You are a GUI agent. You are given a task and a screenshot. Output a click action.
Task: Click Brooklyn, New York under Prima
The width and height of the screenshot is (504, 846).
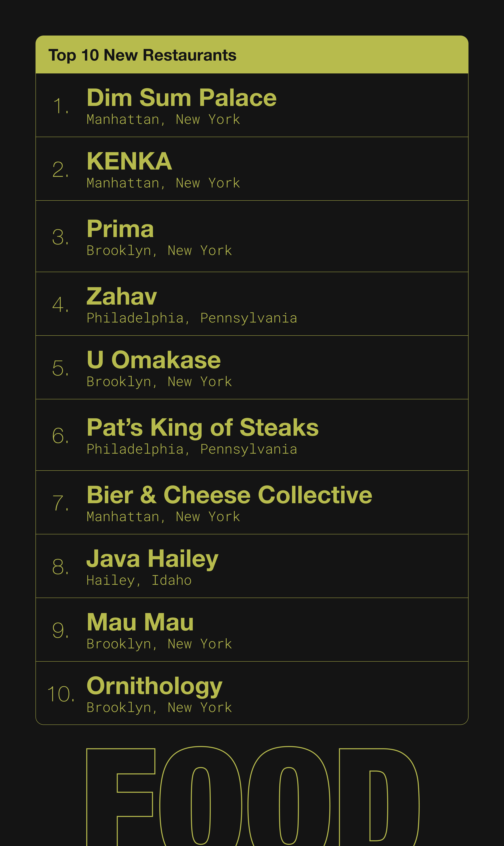[159, 251]
